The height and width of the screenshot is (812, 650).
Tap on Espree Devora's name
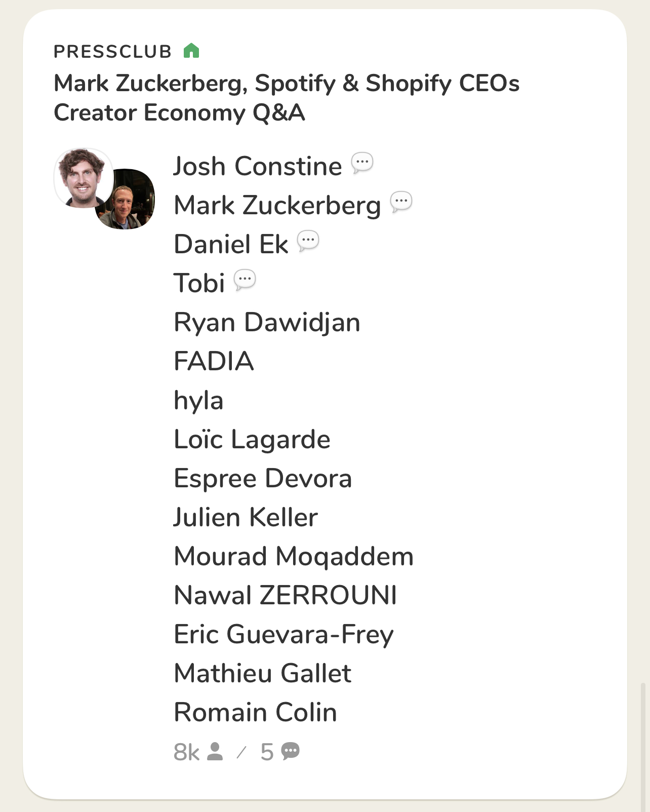(262, 479)
